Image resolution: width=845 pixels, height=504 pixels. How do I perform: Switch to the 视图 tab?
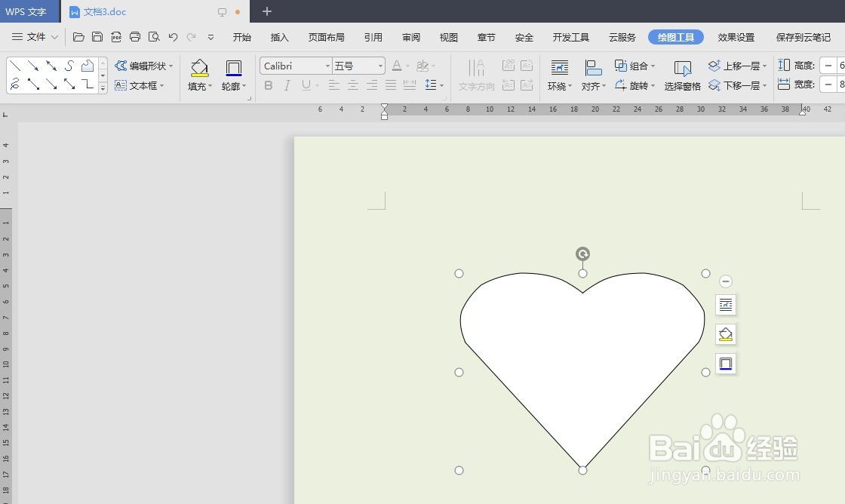pos(448,37)
